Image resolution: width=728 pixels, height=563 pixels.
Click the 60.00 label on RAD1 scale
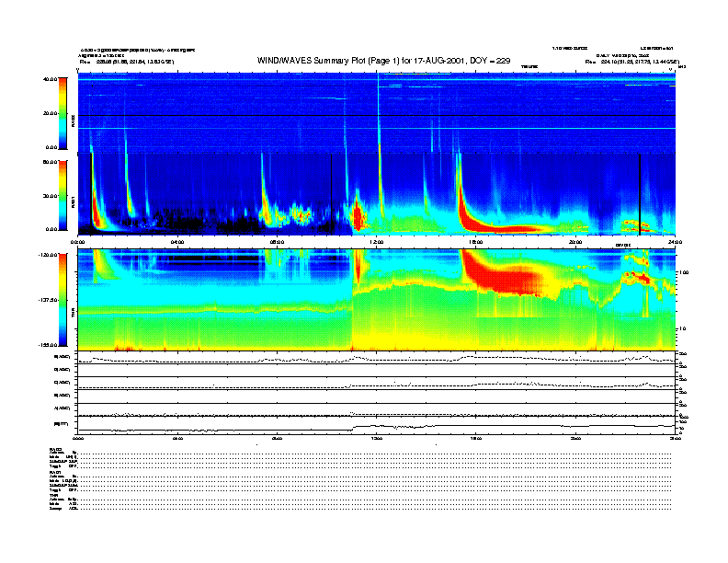pyautogui.click(x=50, y=162)
